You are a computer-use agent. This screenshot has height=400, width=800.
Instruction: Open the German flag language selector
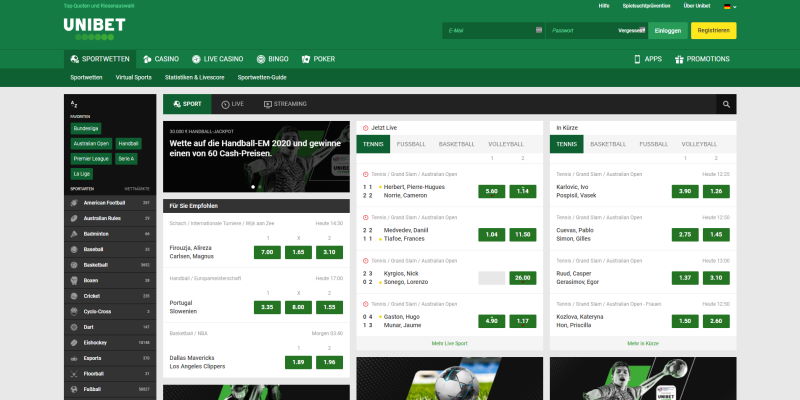[730, 6]
